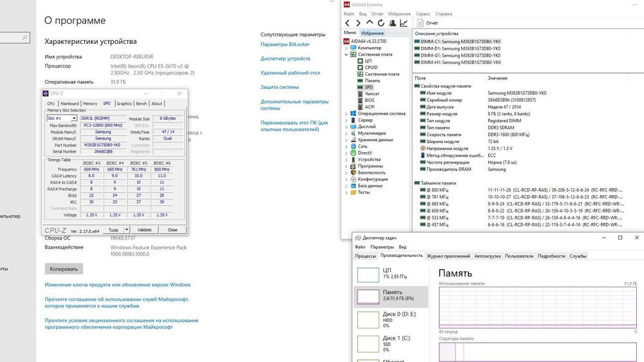Viewport: 644px width, 362px height.
Task: Expand the Сервер tree node
Action: point(346,120)
